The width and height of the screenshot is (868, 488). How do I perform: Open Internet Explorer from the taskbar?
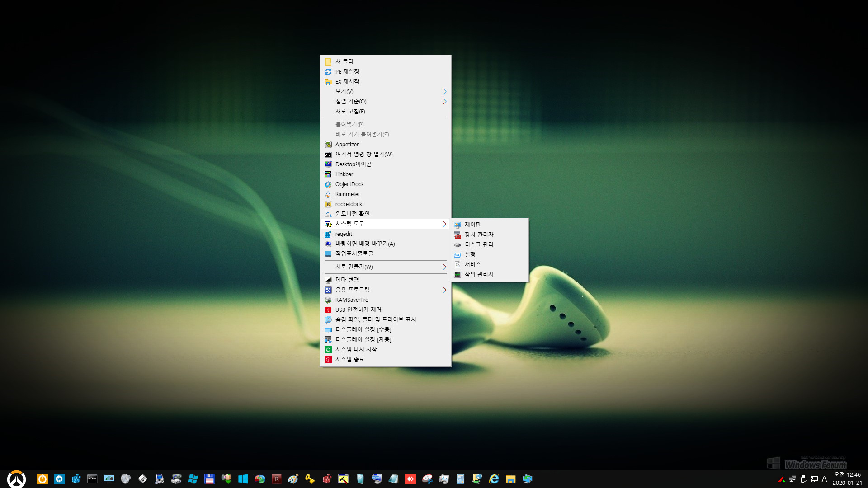494,479
